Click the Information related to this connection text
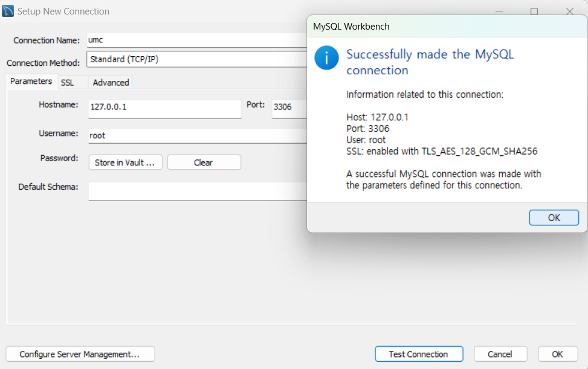The image size is (588, 369). click(x=425, y=94)
